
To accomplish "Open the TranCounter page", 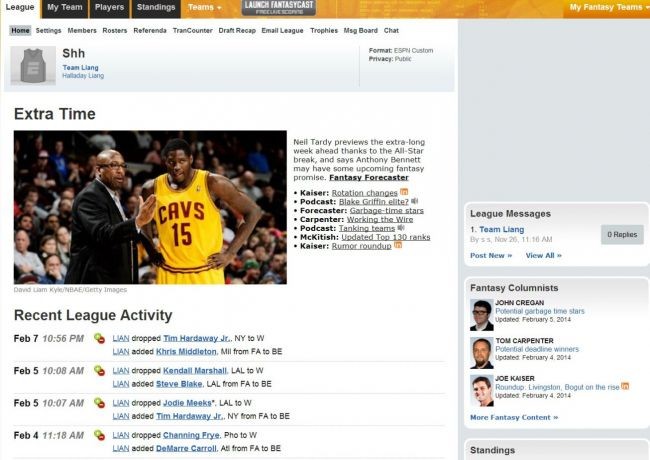I will pos(193,30).
